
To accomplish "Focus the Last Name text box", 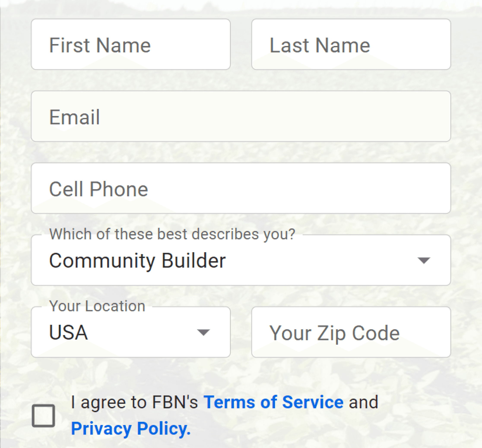I will [x=351, y=44].
